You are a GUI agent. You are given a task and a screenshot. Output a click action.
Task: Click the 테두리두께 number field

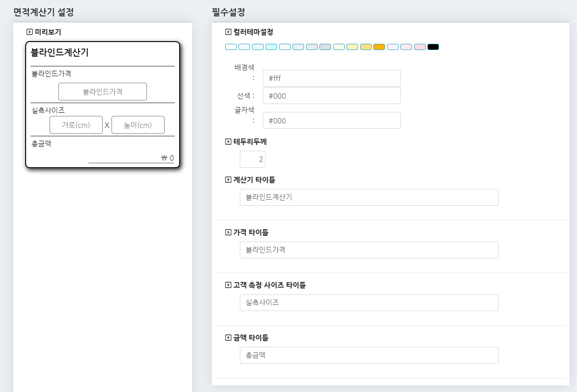252,159
